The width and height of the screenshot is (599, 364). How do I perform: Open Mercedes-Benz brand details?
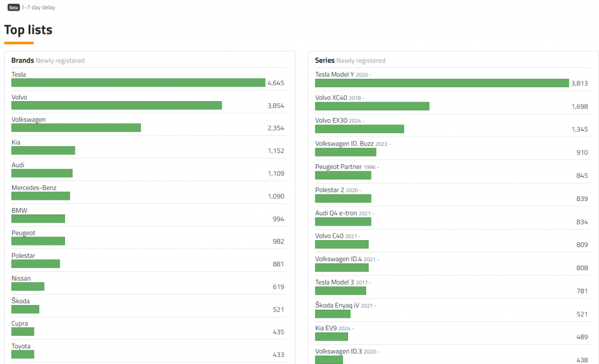pyautogui.click(x=34, y=188)
